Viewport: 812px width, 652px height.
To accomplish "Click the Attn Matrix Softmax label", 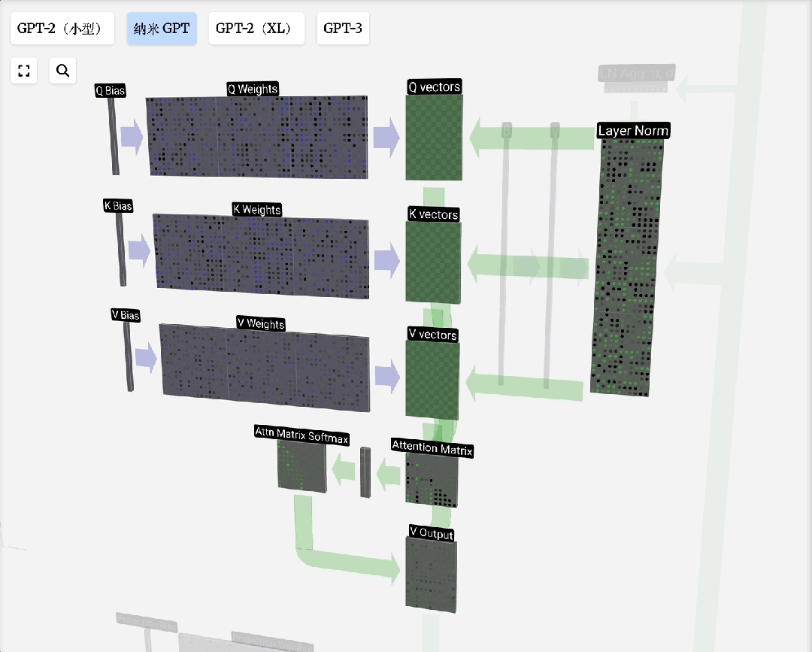I will pyautogui.click(x=301, y=435).
